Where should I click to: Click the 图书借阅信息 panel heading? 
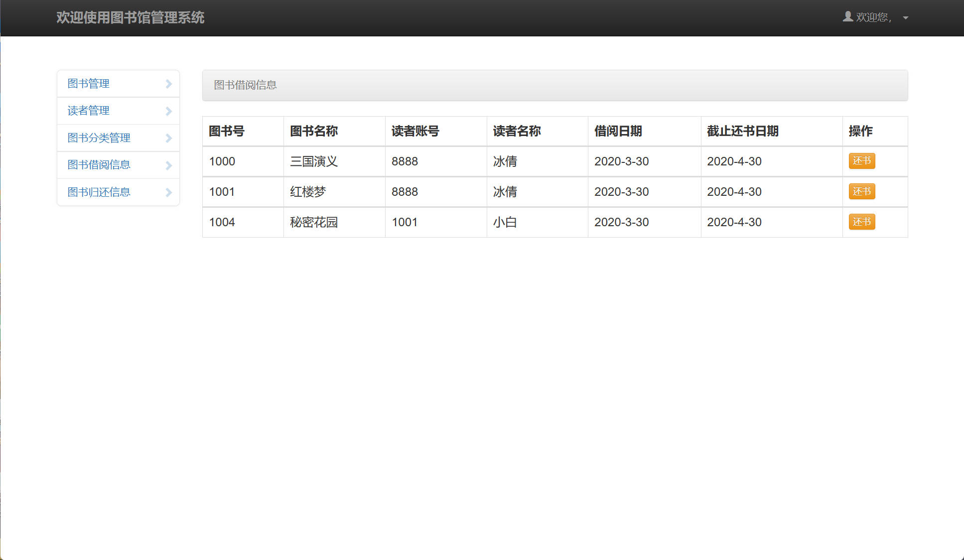[x=245, y=85]
